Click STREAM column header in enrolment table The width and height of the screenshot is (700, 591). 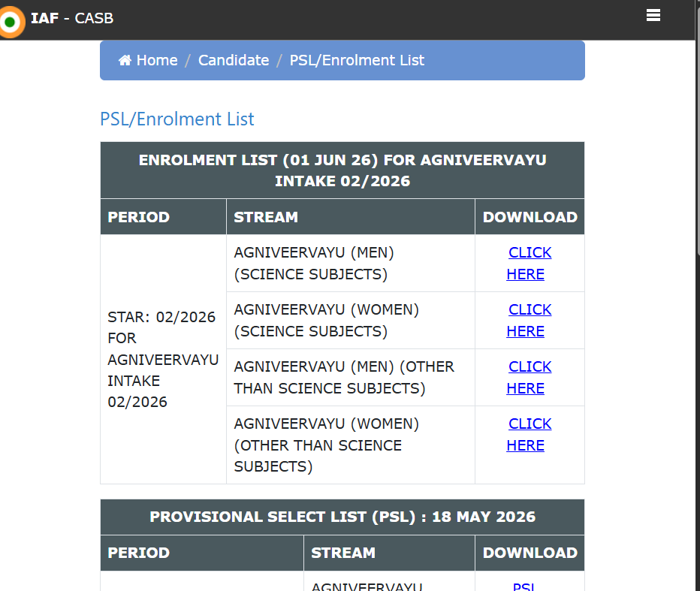(x=351, y=217)
